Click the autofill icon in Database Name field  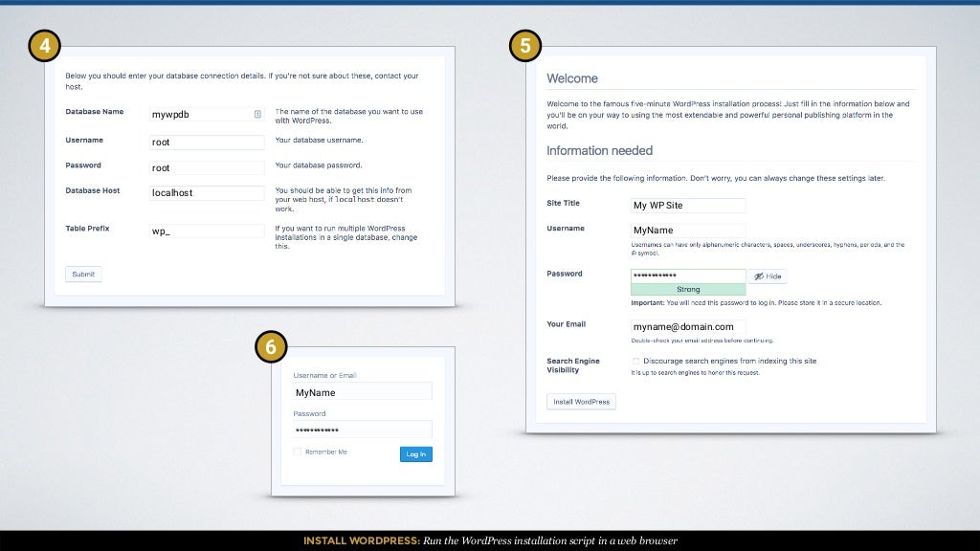pyautogui.click(x=257, y=114)
